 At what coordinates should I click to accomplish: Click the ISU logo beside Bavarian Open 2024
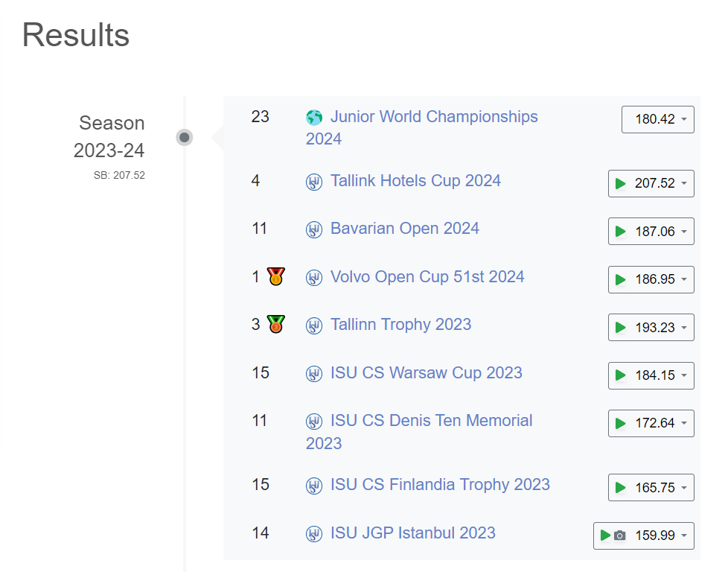click(x=314, y=229)
